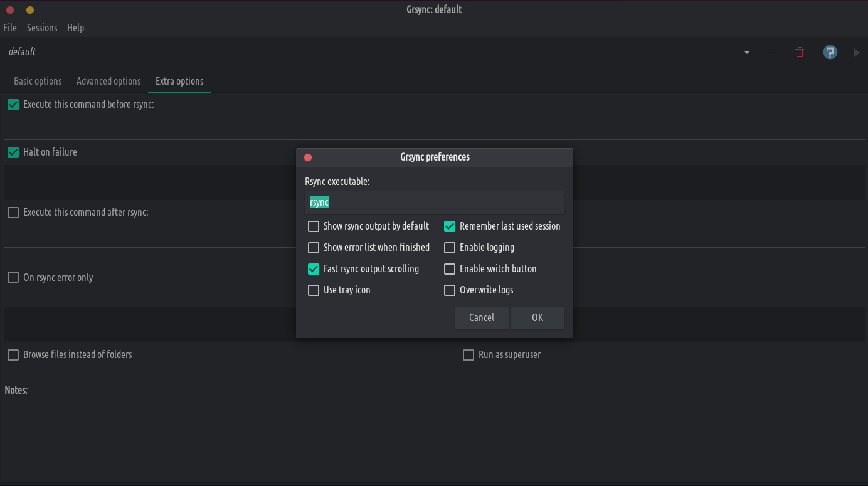Click the question-mark simulation icon
The height and width of the screenshot is (486, 868).
point(830,52)
